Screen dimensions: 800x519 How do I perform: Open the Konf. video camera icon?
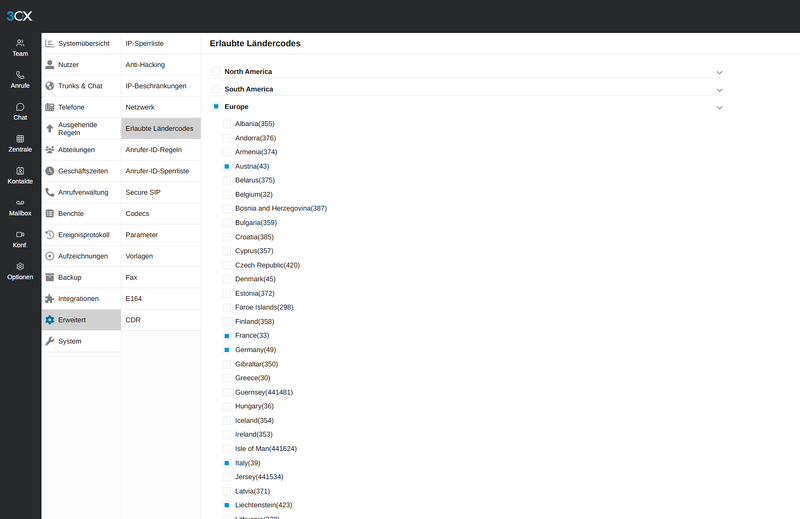pos(20,235)
